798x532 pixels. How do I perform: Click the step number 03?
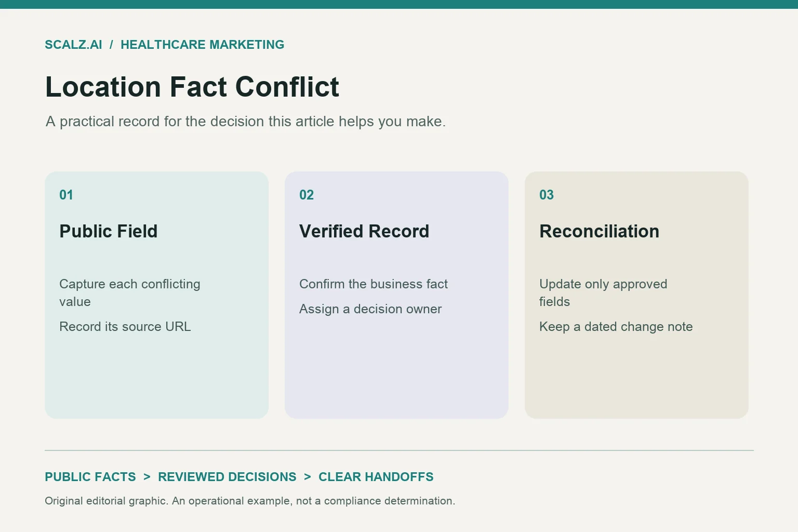[x=547, y=195]
